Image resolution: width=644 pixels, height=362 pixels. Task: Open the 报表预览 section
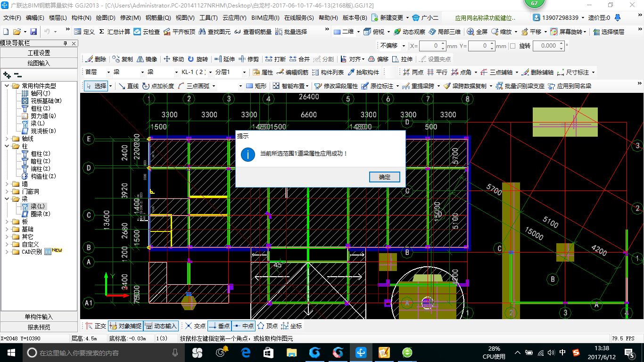pos(39,327)
